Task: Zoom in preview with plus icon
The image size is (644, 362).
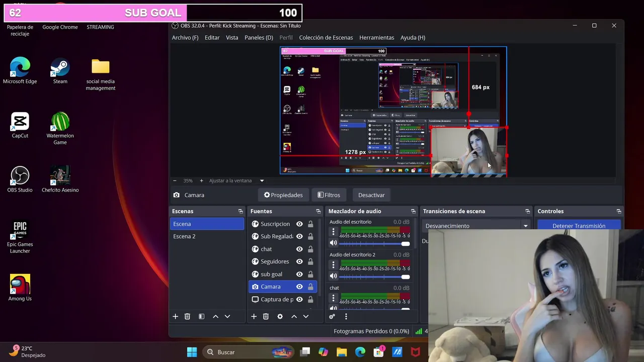Action: pyautogui.click(x=201, y=180)
